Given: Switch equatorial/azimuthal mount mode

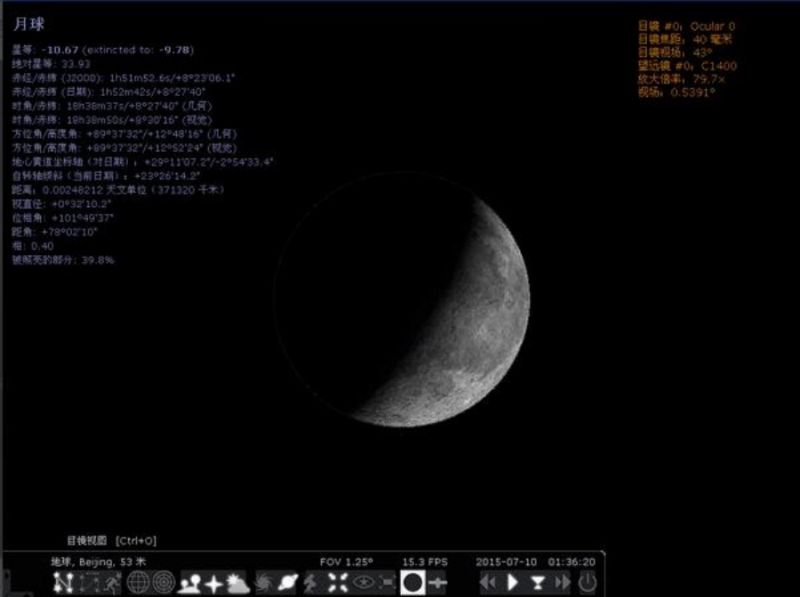Looking at the screenshot, I should click(312, 582).
